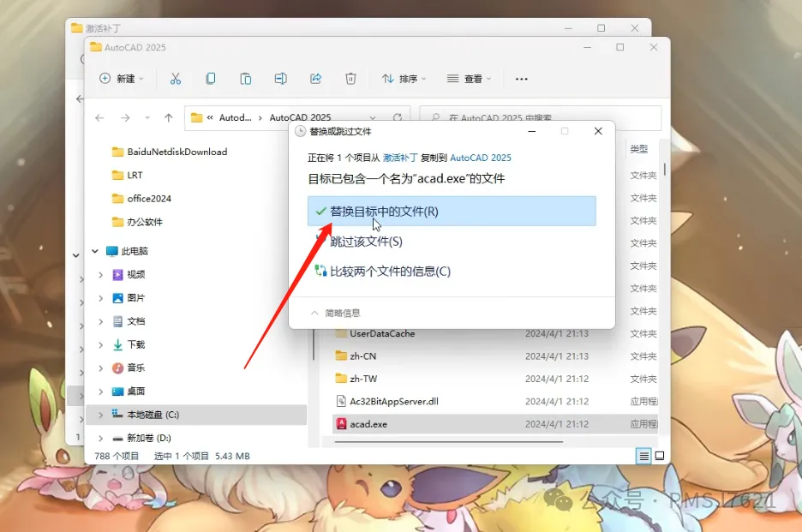Screen dimensions: 802x532
Task: Select office2024 folder in sidebar
Action: [x=141, y=199]
